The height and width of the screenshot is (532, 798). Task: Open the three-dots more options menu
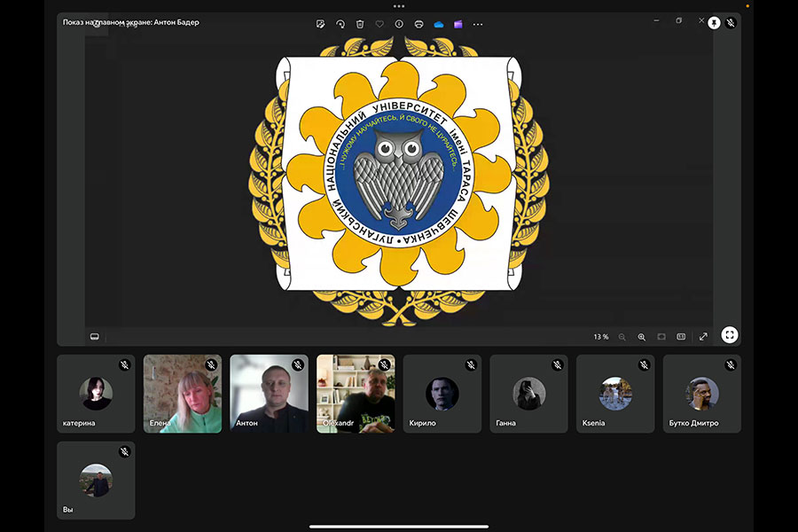(x=478, y=24)
